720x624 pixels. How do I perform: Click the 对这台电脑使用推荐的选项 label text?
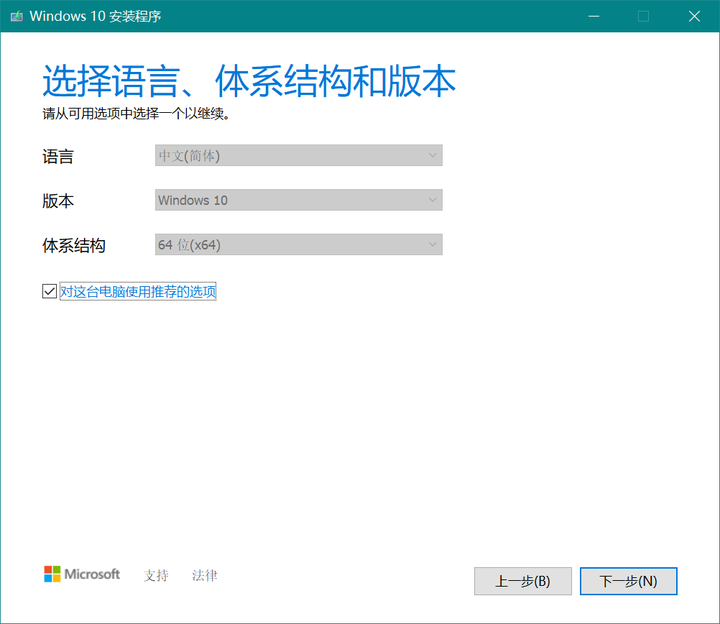pyautogui.click(x=138, y=291)
